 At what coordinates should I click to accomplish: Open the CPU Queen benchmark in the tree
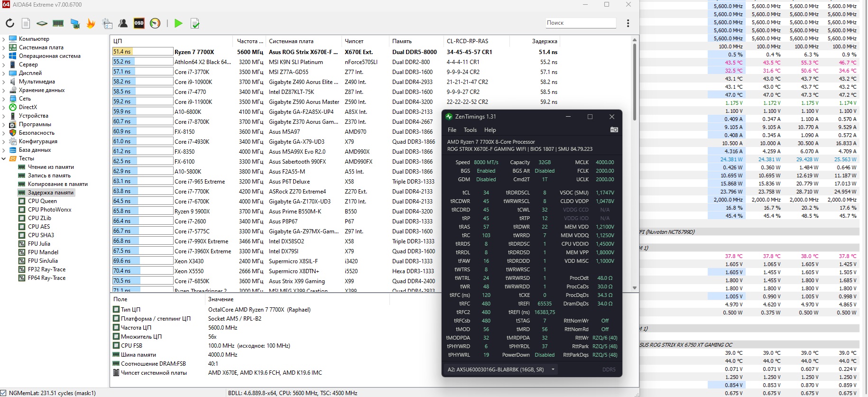point(42,201)
